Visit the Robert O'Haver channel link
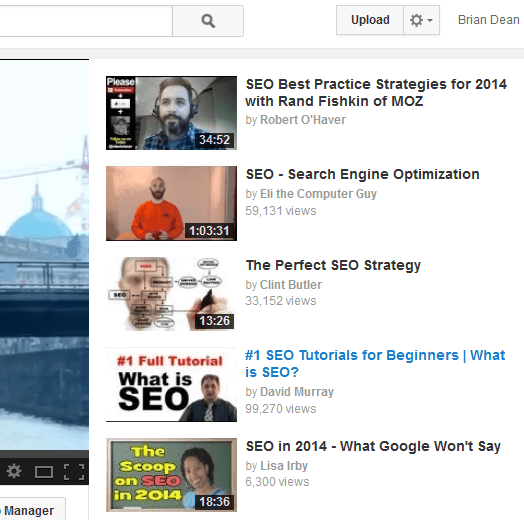 (x=303, y=120)
